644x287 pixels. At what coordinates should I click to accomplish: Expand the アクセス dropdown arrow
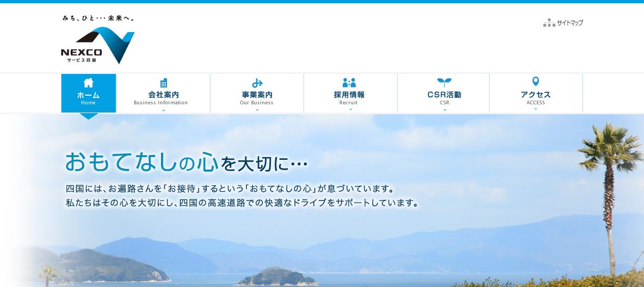pyautogui.click(x=536, y=109)
